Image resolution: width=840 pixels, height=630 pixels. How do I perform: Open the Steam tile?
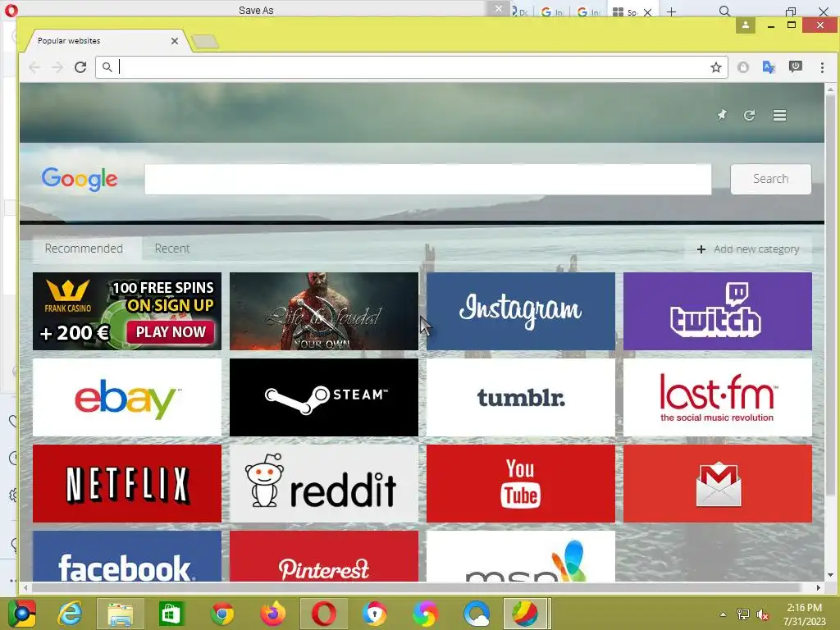tap(323, 398)
